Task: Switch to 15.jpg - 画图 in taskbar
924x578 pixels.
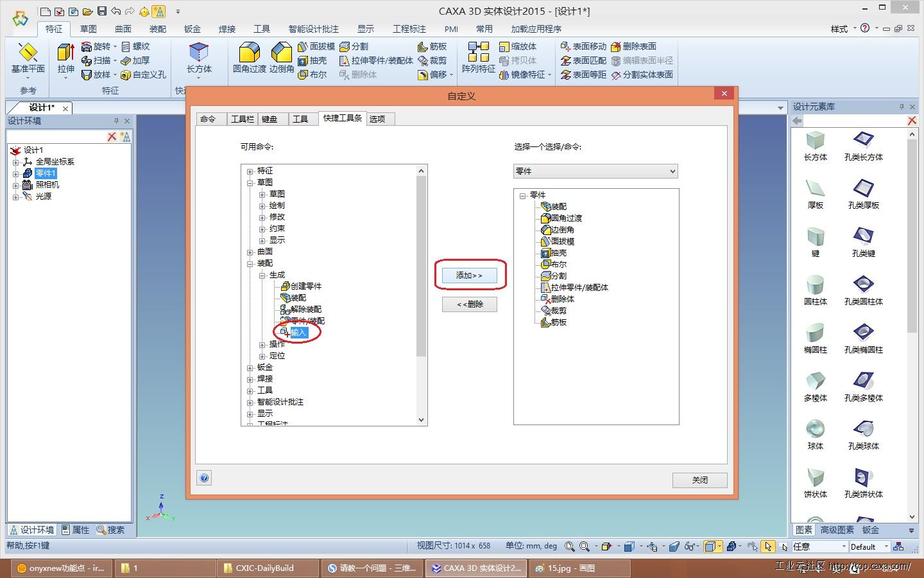Action: (579, 568)
